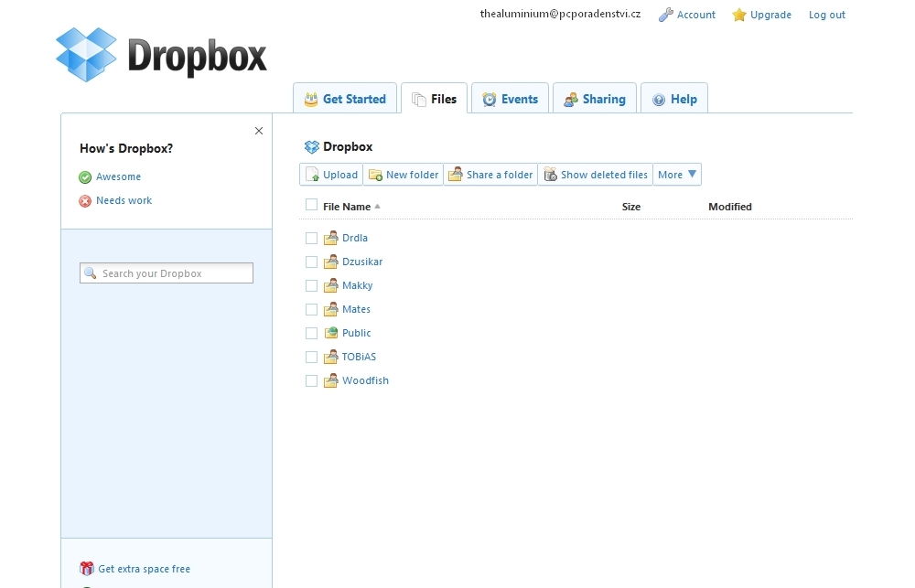Click the Makky shared folder icon
This screenshot has height=588, width=915.
(331, 285)
